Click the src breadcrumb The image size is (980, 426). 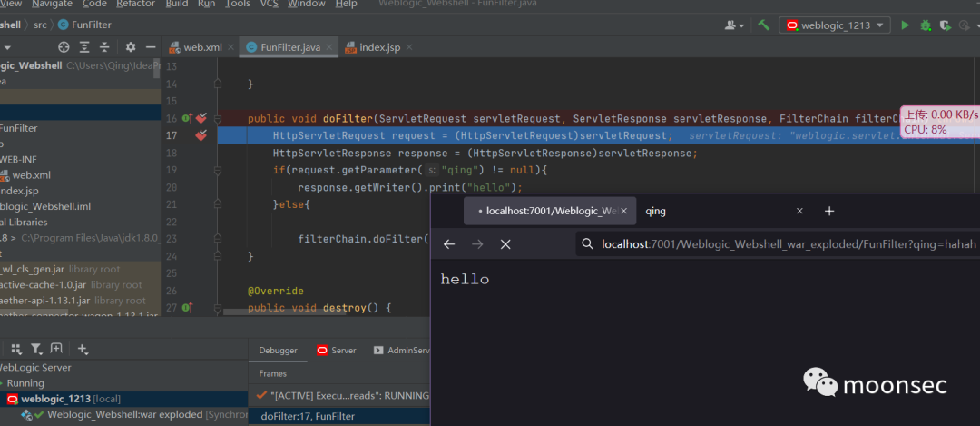point(40,25)
